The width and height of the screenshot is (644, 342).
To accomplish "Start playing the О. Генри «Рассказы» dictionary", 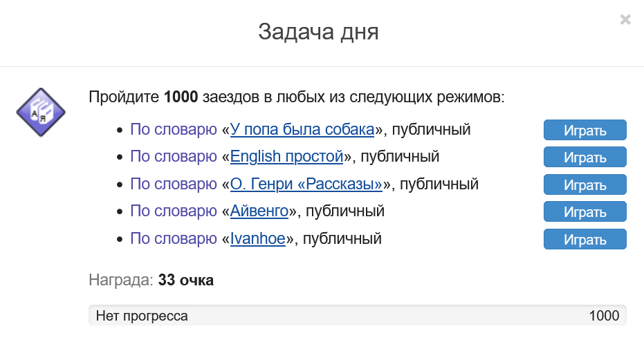I will (x=585, y=184).
